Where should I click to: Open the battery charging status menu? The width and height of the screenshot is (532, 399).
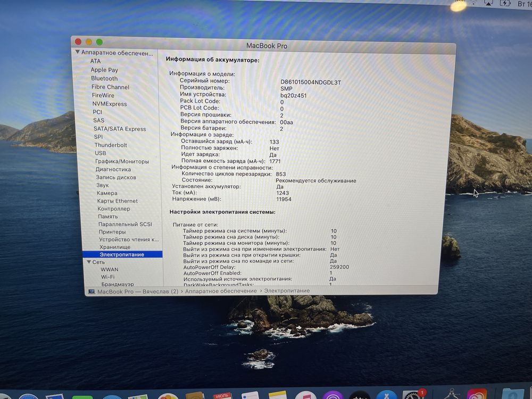(x=505, y=3)
